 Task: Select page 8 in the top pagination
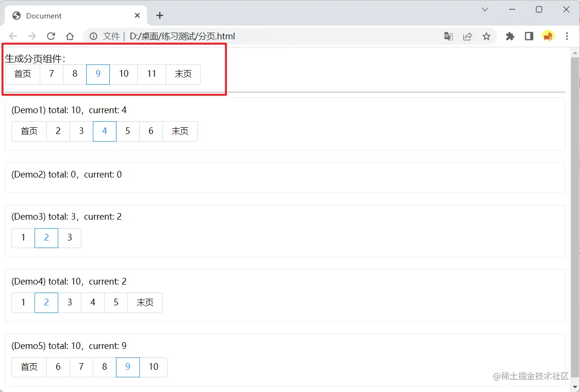click(75, 74)
